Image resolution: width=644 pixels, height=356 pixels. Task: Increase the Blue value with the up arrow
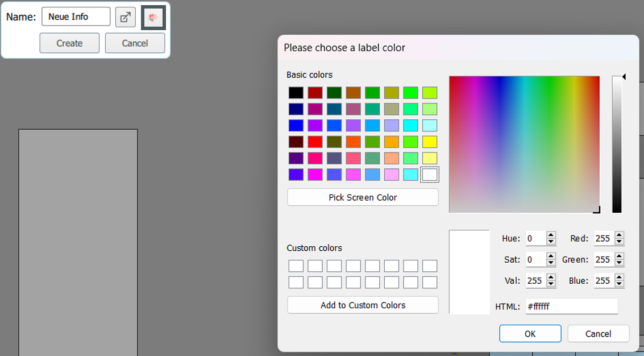[619, 277]
